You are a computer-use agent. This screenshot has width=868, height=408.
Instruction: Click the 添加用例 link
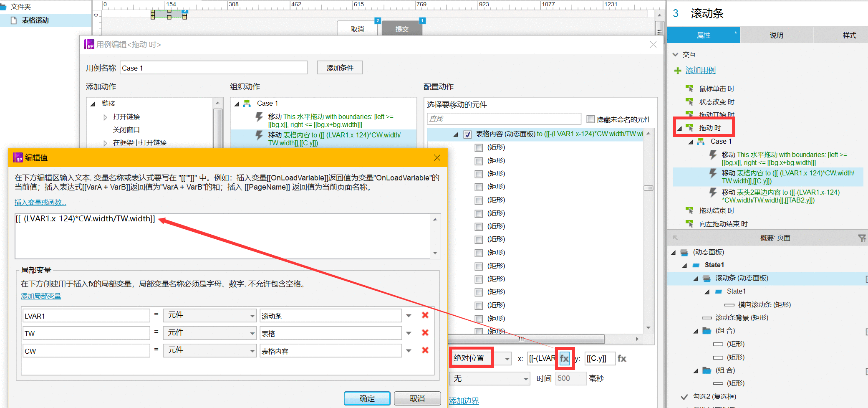[x=700, y=71]
